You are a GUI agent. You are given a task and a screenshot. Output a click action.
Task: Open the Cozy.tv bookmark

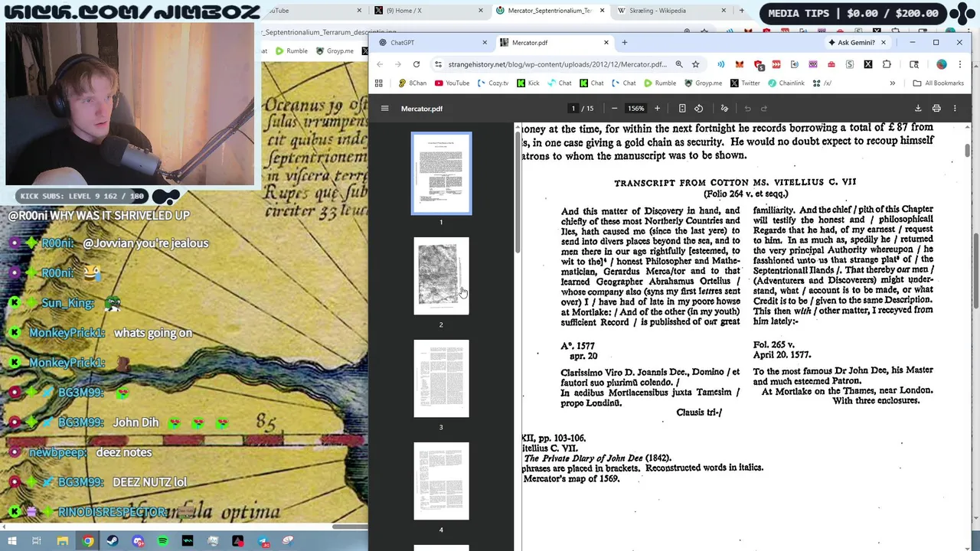tap(492, 83)
